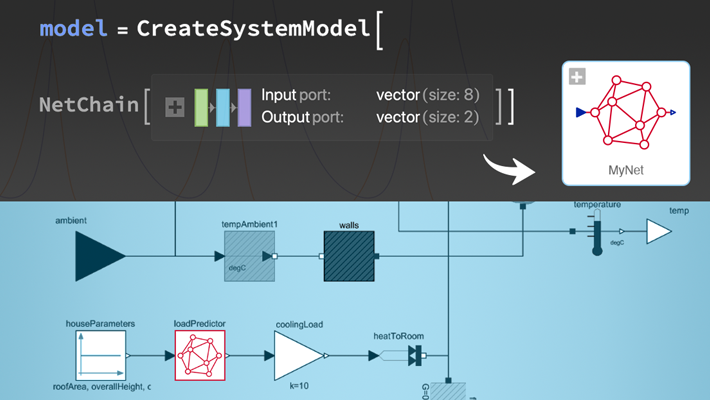The width and height of the screenshot is (710, 400).
Task: Click the coolingLoad name label
Action: [299, 324]
